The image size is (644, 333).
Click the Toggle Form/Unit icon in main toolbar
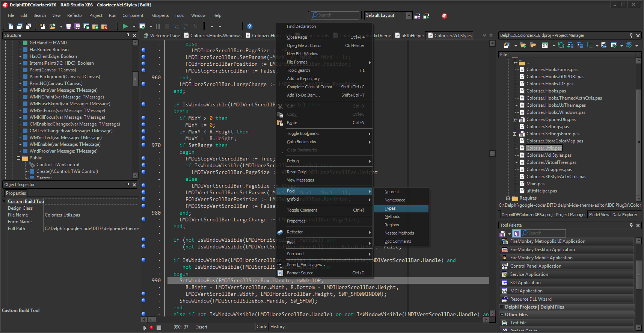click(x=29, y=26)
